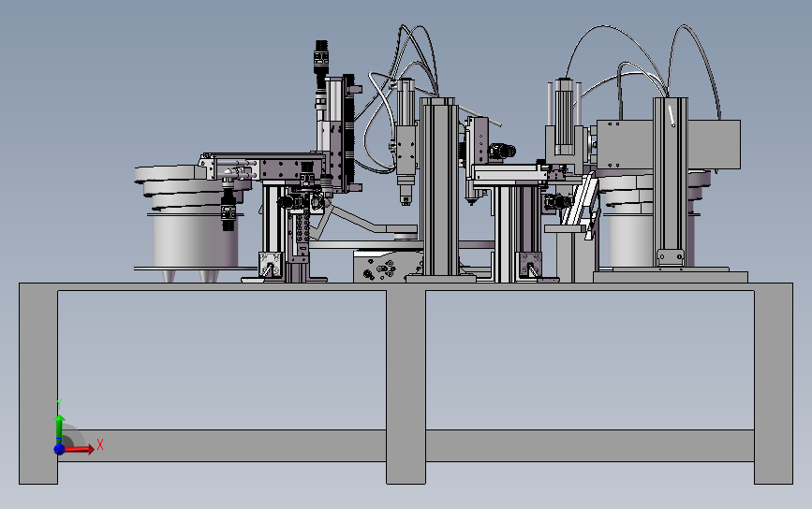Pick the center leg of the table frame

(406, 385)
